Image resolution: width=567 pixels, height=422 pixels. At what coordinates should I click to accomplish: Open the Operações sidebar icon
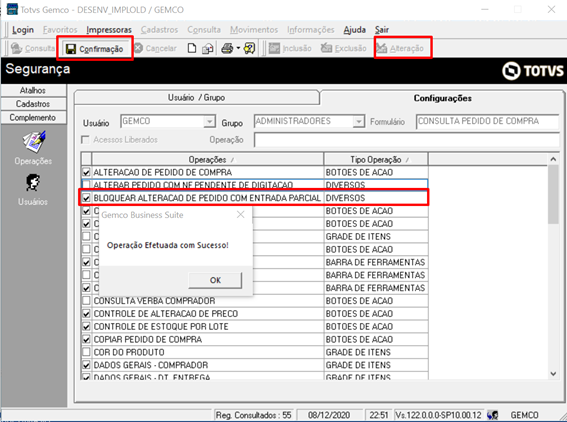point(33,148)
